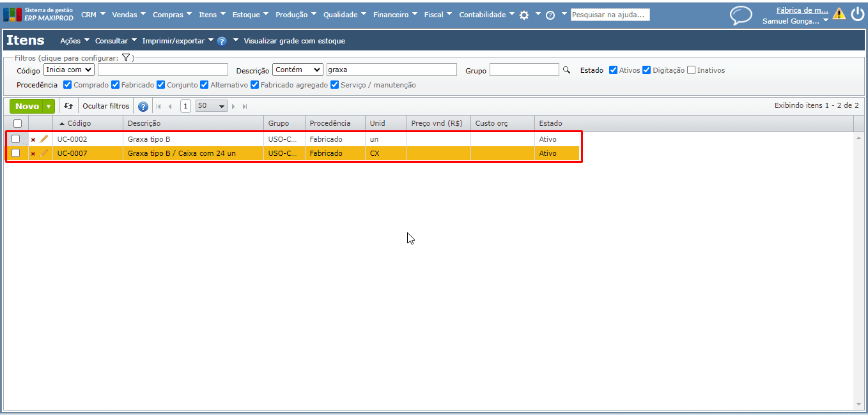The width and height of the screenshot is (868, 415).
Task: Expand the arrow next to page help icon
Action: tap(235, 40)
